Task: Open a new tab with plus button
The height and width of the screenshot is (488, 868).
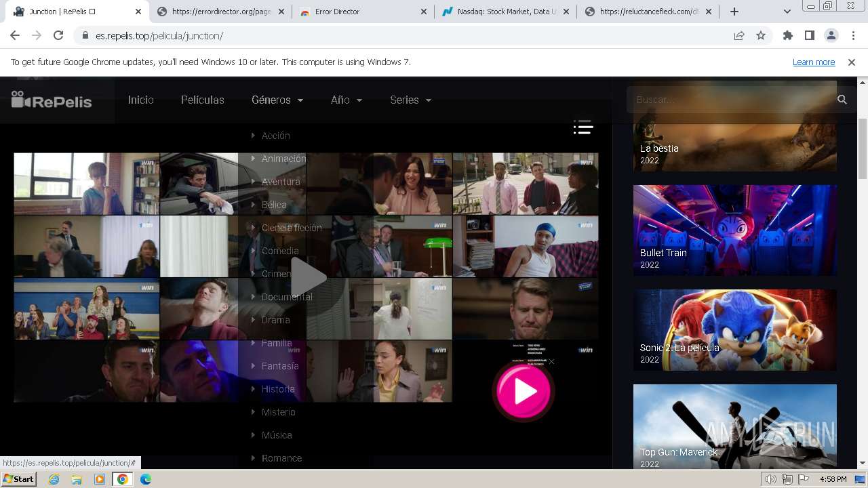Action: click(734, 12)
